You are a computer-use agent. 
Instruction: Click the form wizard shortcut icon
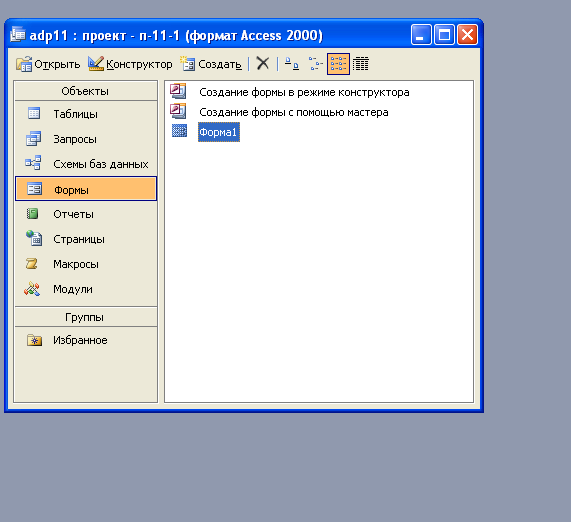click(x=178, y=111)
